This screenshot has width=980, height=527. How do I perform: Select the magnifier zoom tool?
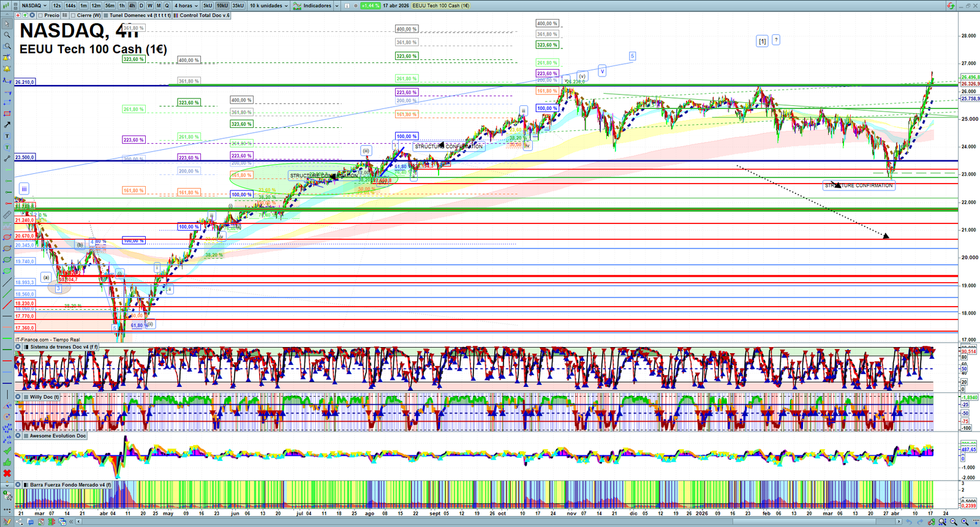click(7, 35)
